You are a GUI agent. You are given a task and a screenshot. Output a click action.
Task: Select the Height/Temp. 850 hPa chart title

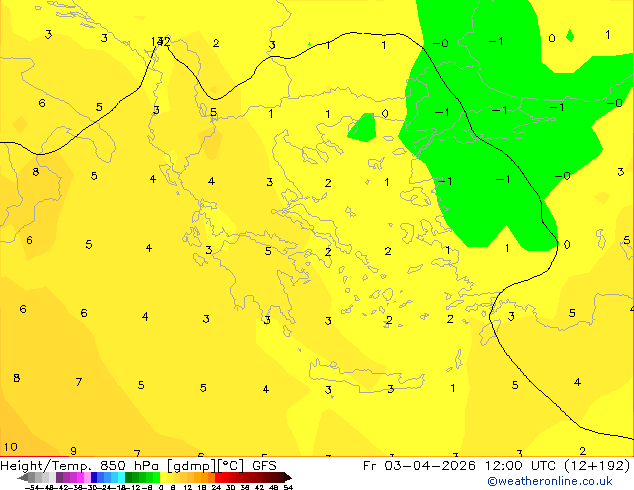(80, 466)
